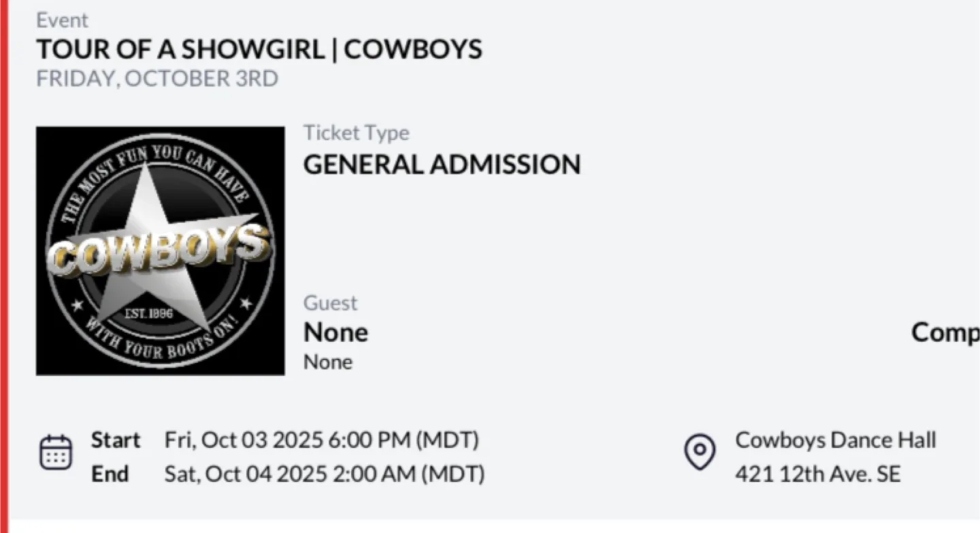Click the smaller None under guest name

pyautogui.click(x=327, y=362)
